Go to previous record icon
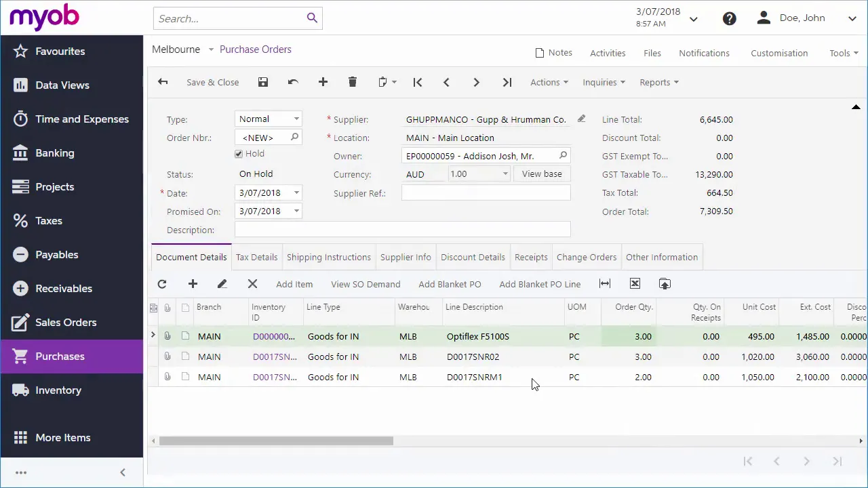 point(446,82)
